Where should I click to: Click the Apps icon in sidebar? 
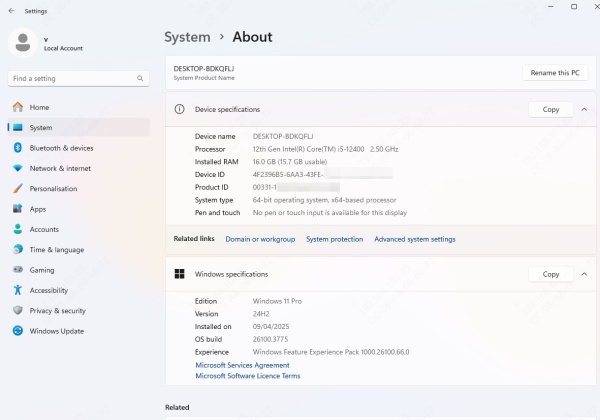pyautogui.click(x=18, y=208)
